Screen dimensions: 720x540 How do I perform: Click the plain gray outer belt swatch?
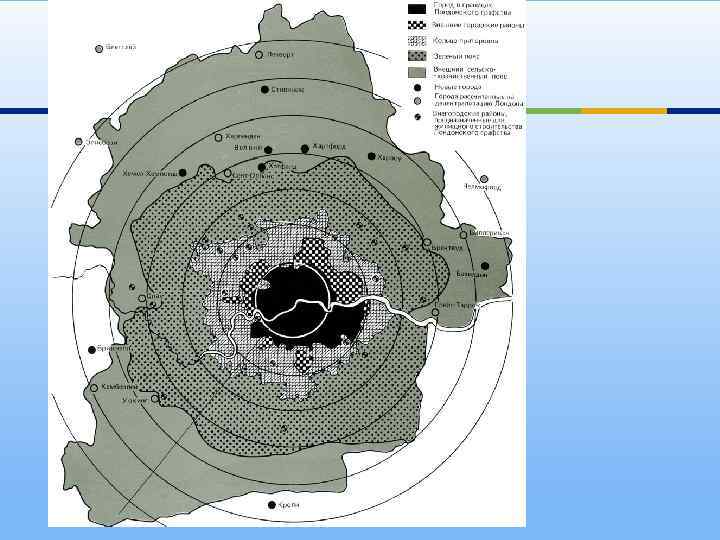tap(416, 73)
